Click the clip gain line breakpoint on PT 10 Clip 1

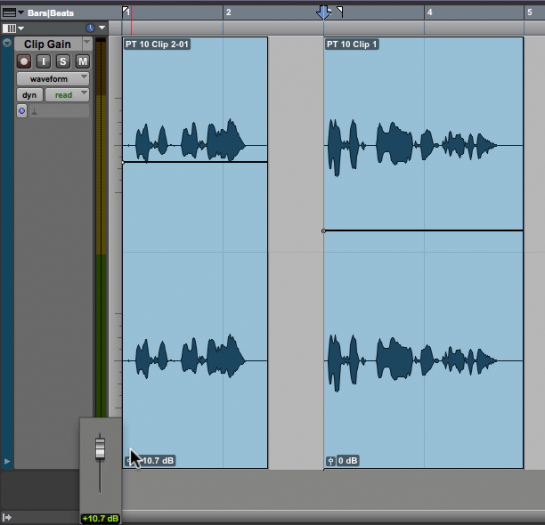point(324,231)
